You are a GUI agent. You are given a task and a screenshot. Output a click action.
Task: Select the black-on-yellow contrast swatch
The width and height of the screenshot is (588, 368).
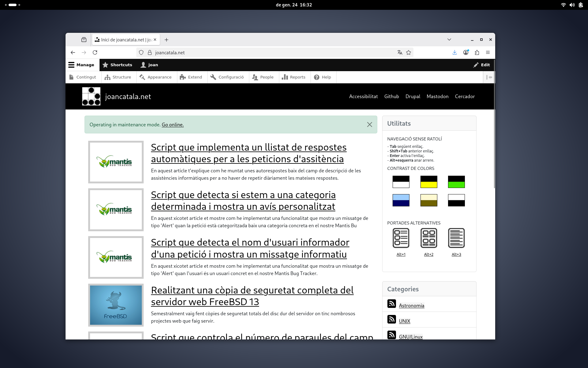(x=428, y=182)
